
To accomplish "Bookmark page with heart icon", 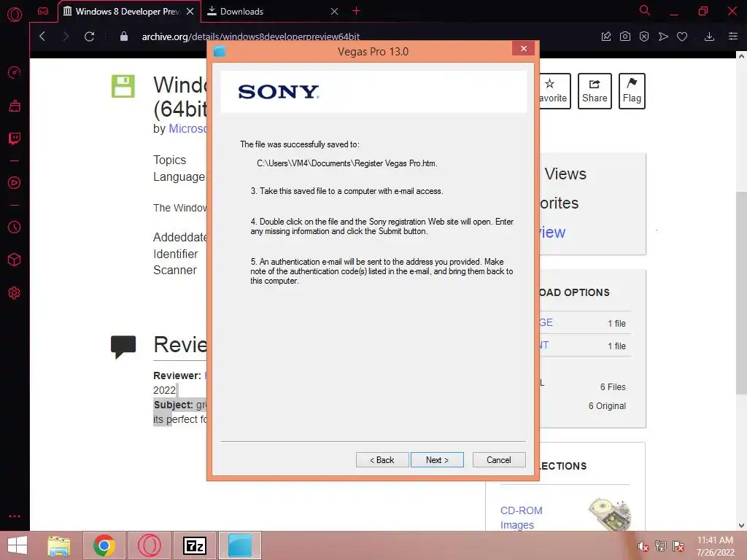I will point(682,36).
